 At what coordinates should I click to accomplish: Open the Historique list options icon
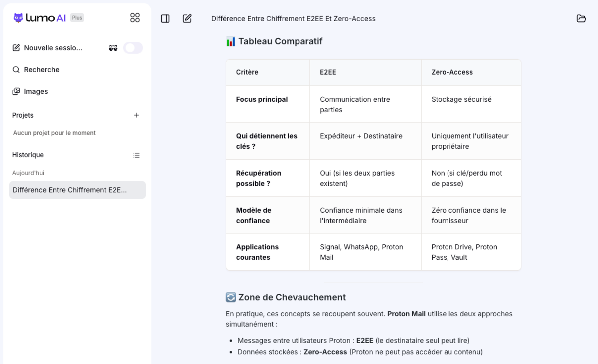point(136,155)
